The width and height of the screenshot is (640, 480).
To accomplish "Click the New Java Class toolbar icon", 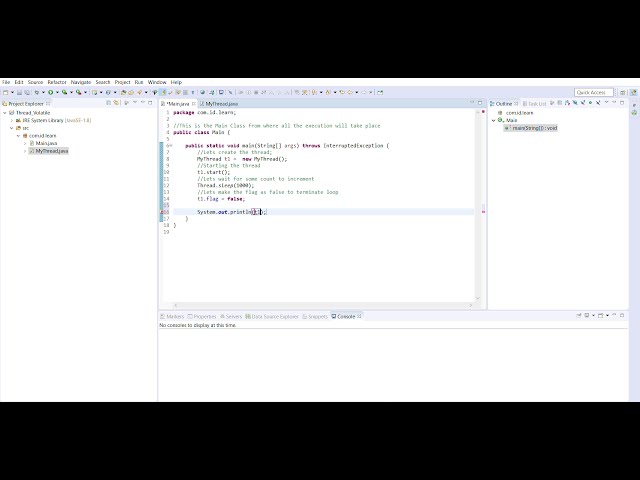I will [x=108, y=92].
